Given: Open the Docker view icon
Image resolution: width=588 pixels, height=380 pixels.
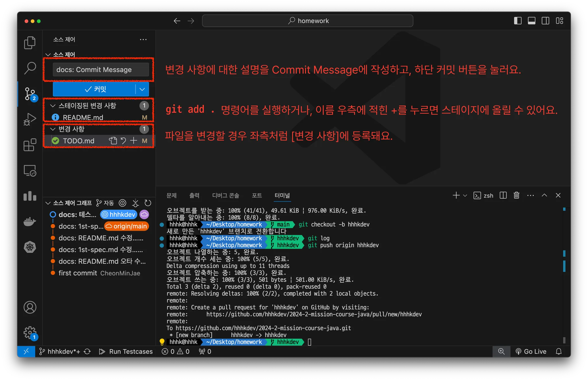Looking at the screenshot, I should (30, 221).
